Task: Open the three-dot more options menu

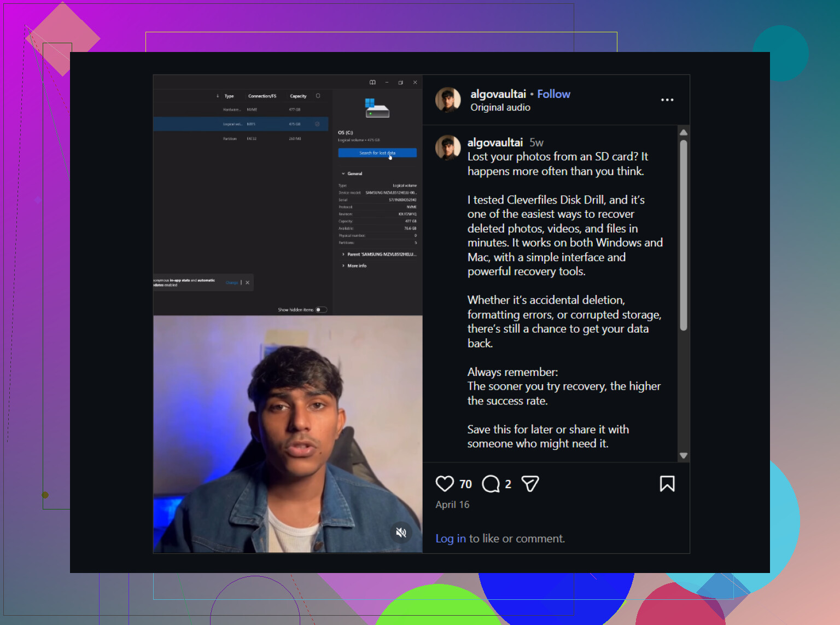Action: tap(667, 100)
